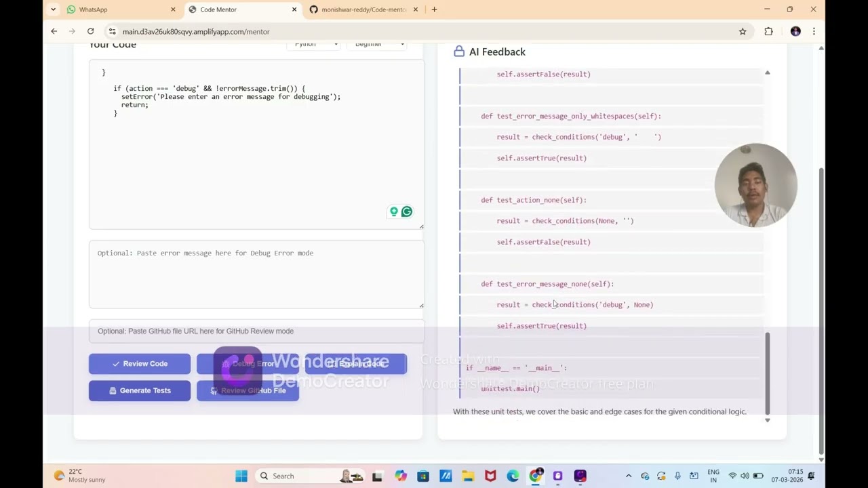Open Task View from the taskbar
The height and width of the screenshot is (488, 868).
pyautogui.click(x=377, y=476)
